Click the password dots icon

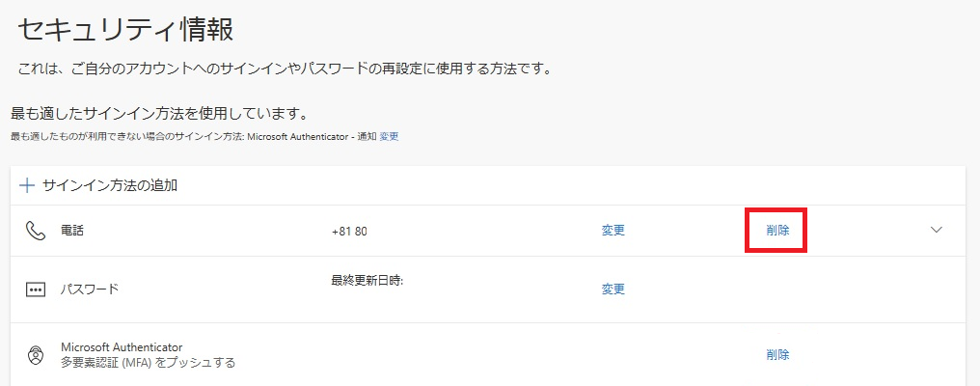35,289
